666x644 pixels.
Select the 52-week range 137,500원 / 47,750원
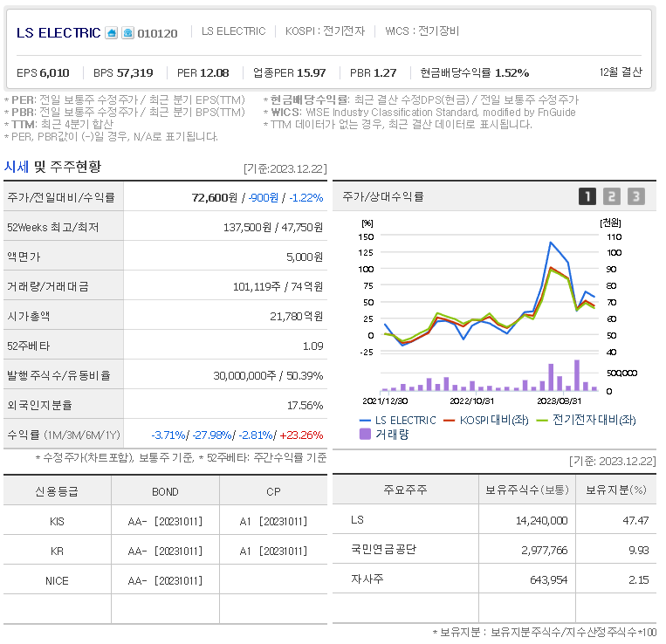273,228
